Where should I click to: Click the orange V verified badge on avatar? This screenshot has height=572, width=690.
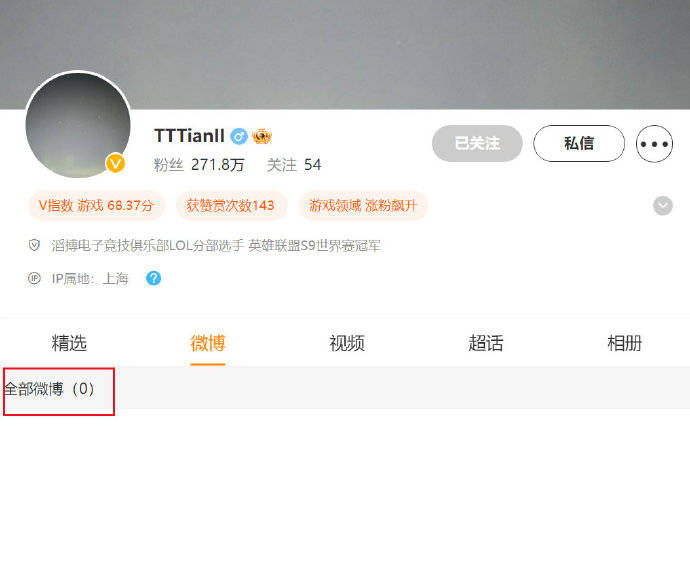point(115,163)
